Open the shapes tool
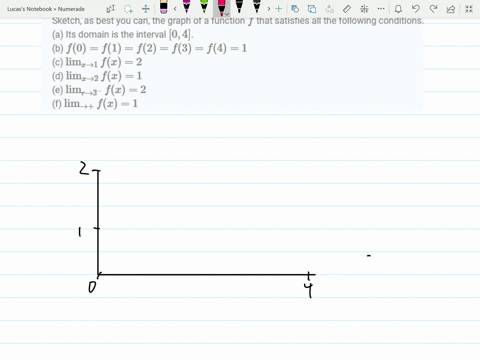The height and width of the screenshot is (360, 480). (x=295, y=9)
